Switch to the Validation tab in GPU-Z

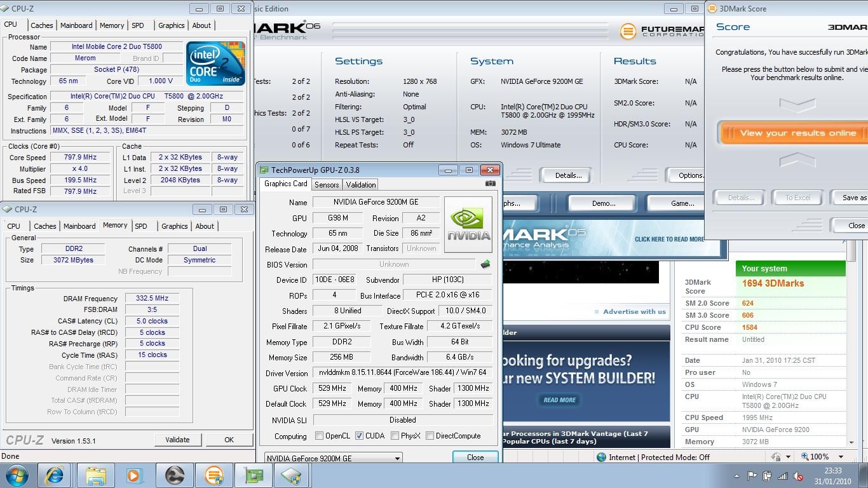[x=360, y=185]
